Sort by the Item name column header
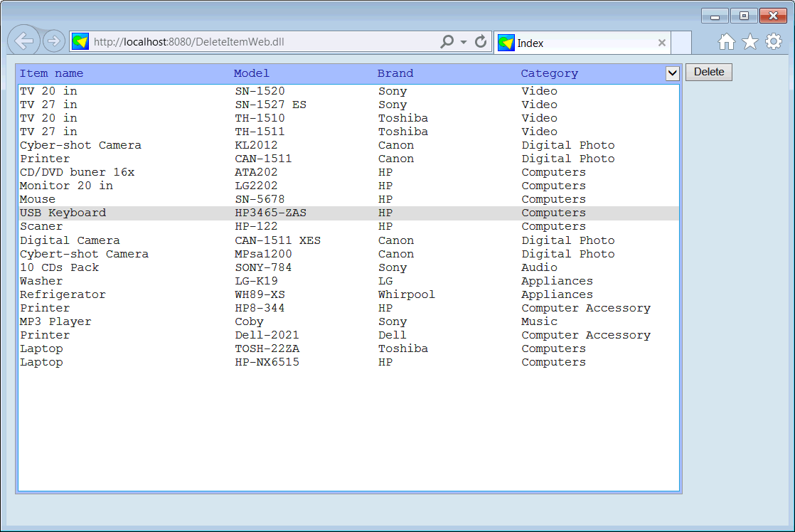Viewport: 795px width, 532px height. tap(51, 73)
